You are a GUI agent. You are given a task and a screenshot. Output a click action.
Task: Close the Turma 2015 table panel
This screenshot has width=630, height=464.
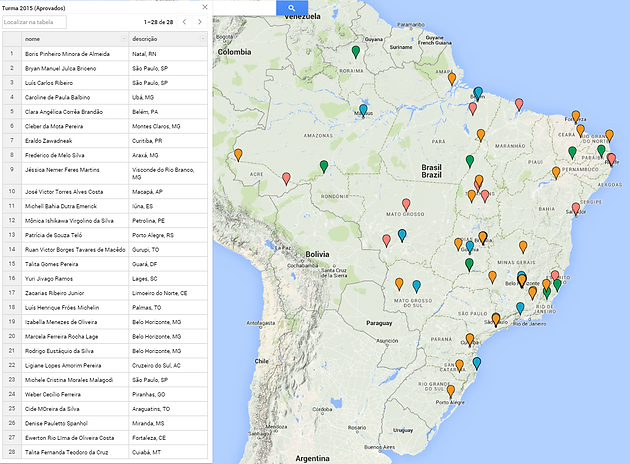[205, 7]
